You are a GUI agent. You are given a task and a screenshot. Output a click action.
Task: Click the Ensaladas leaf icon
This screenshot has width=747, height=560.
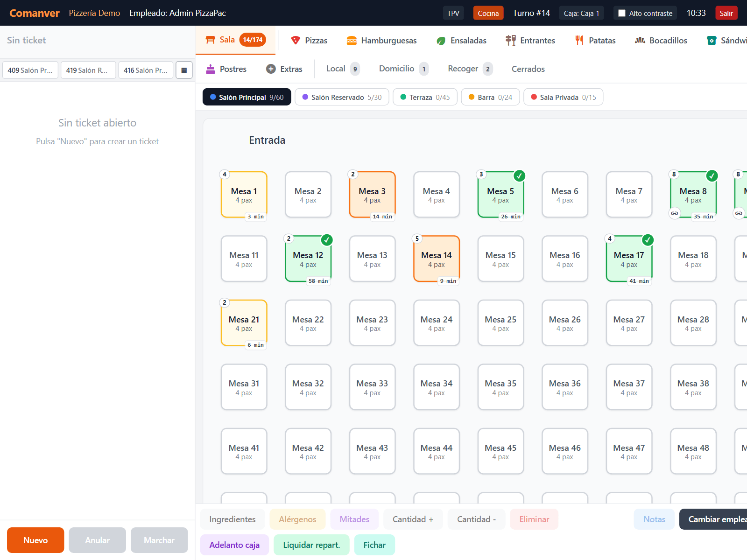point(441,41)
